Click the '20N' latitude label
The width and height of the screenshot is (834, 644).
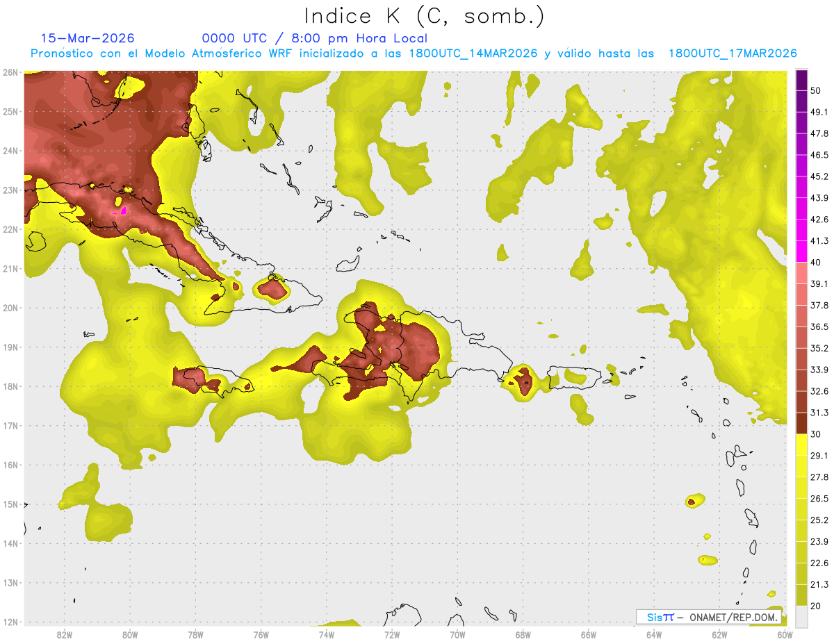point(10,308)
